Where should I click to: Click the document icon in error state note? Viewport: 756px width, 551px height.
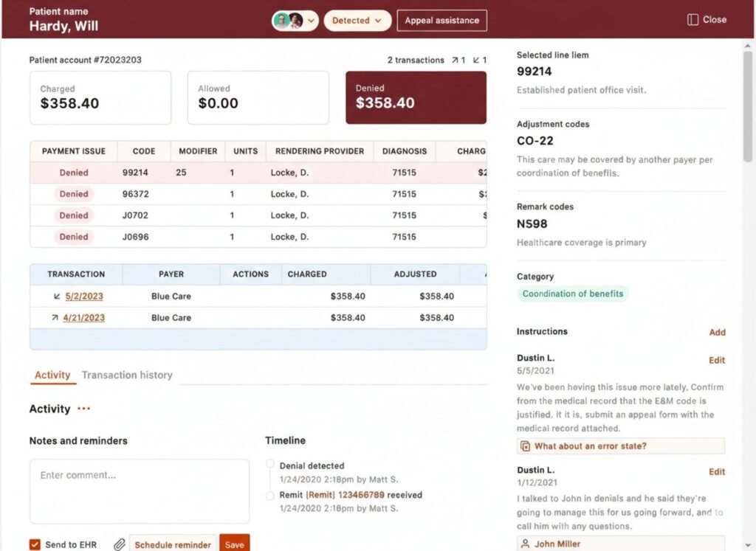point(526,446)
